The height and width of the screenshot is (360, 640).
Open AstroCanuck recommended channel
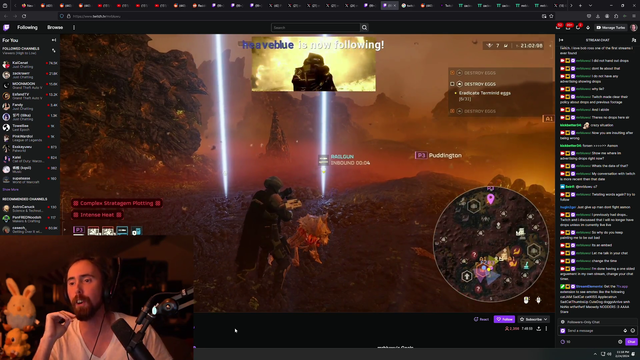click(30, 208)
